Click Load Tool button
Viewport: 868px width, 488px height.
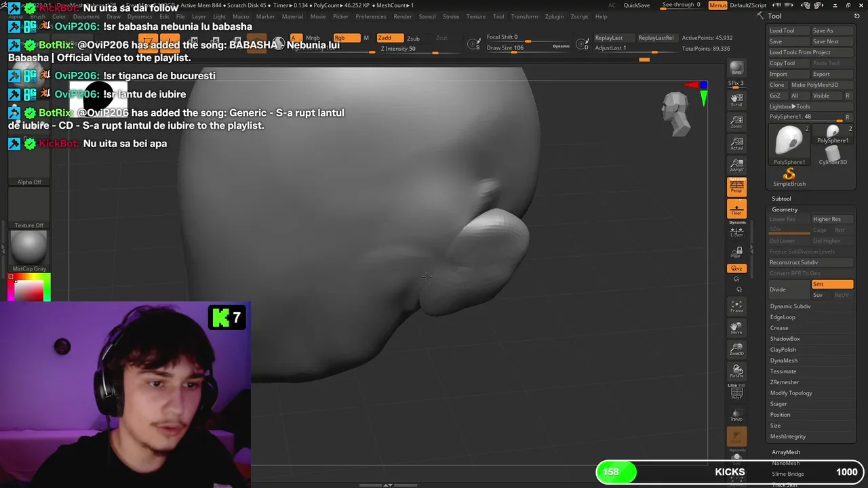789,30
